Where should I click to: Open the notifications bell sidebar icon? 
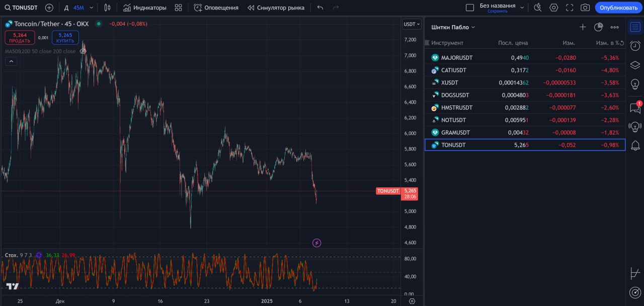[635, 146]
